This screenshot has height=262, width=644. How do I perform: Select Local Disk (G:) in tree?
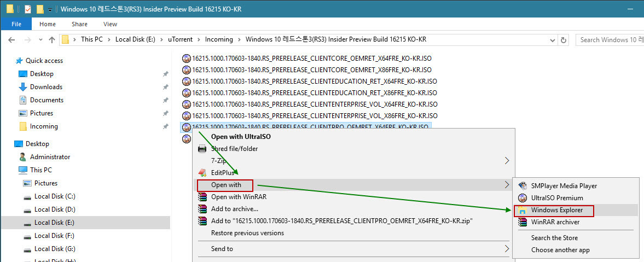55,248
